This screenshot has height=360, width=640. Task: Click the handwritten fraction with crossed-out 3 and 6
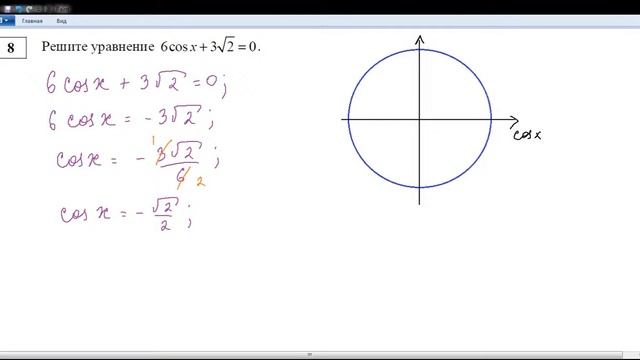coord(179,163)
